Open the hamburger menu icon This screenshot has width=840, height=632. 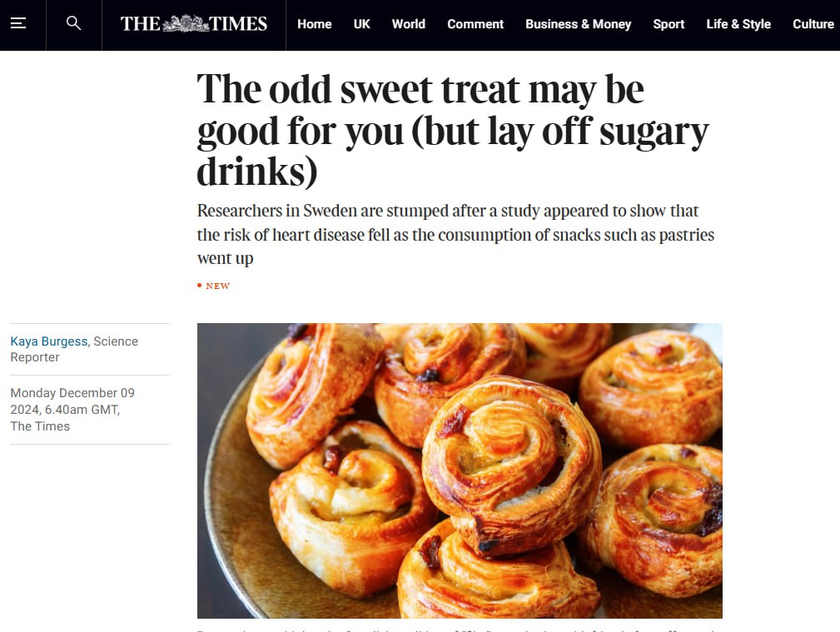(x=18, y=23)
